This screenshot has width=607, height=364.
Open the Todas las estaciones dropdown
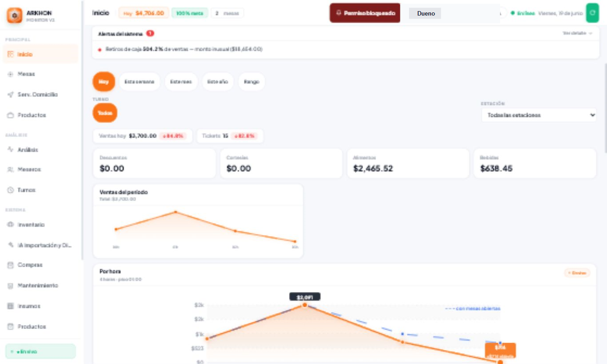539,115
